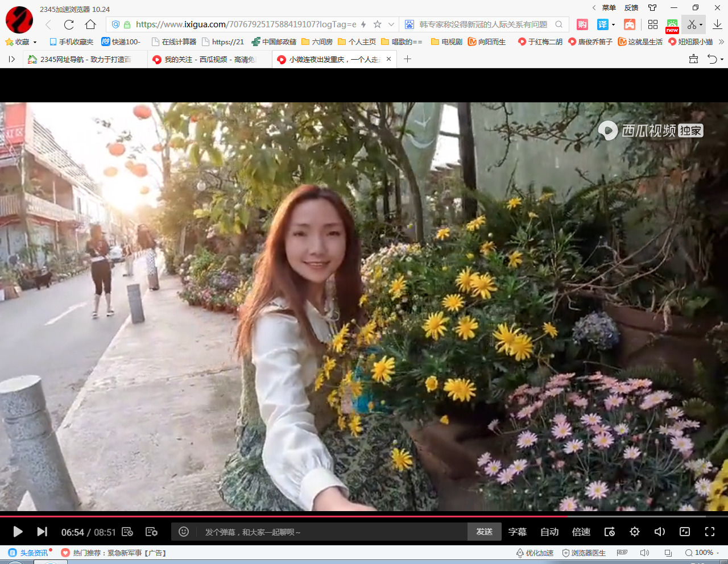This screenshot has height=564, width=728.
Task: Open the shopping 购 extension icon
Action: 582,24
